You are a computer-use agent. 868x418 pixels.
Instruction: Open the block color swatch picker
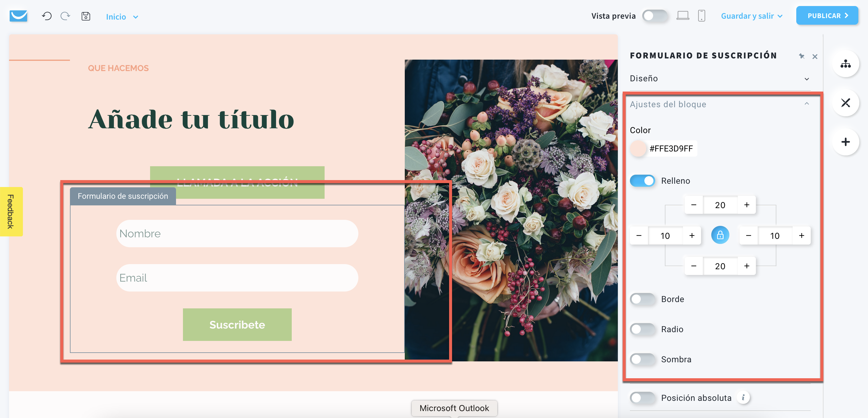click(x=637, y=148)
